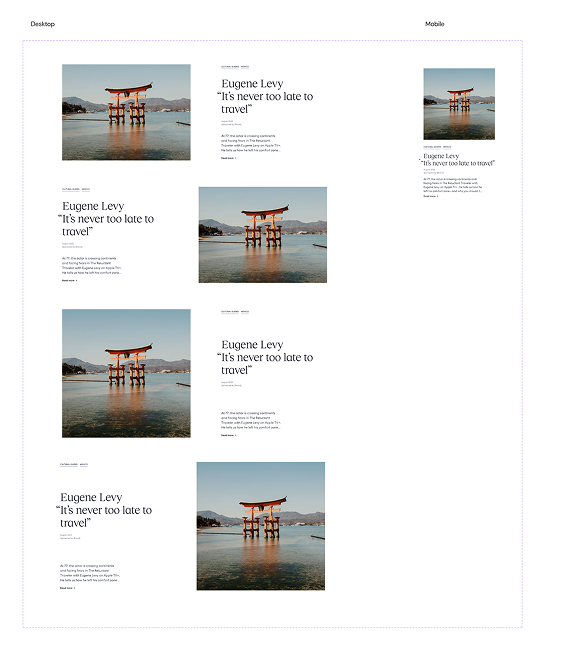
Task: Open Read more in second desktop card
Action: click(x=69, y=281)
